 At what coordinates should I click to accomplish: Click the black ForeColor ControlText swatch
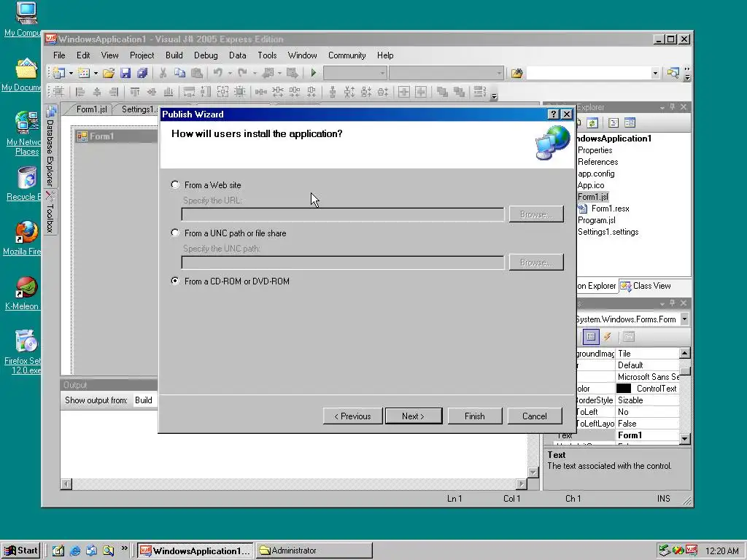tap(623, 389)
